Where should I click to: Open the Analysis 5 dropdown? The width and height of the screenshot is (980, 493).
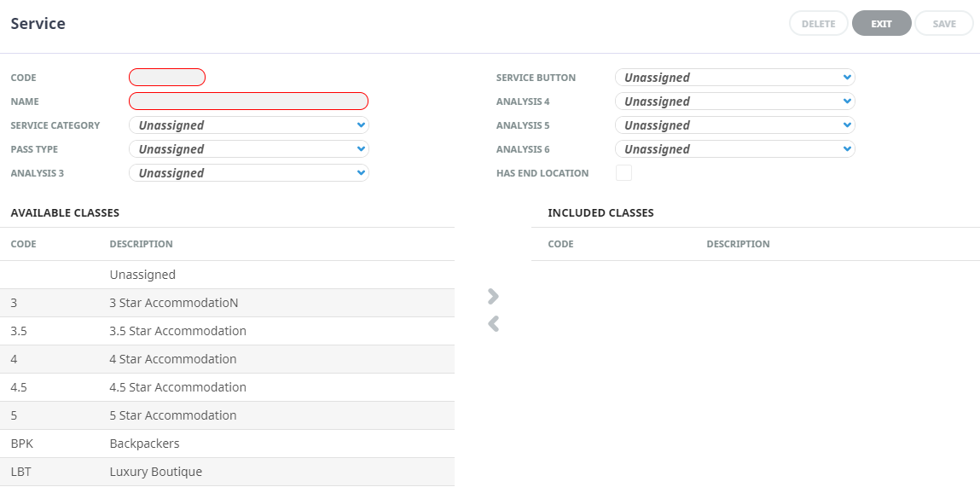pos(734,125)
